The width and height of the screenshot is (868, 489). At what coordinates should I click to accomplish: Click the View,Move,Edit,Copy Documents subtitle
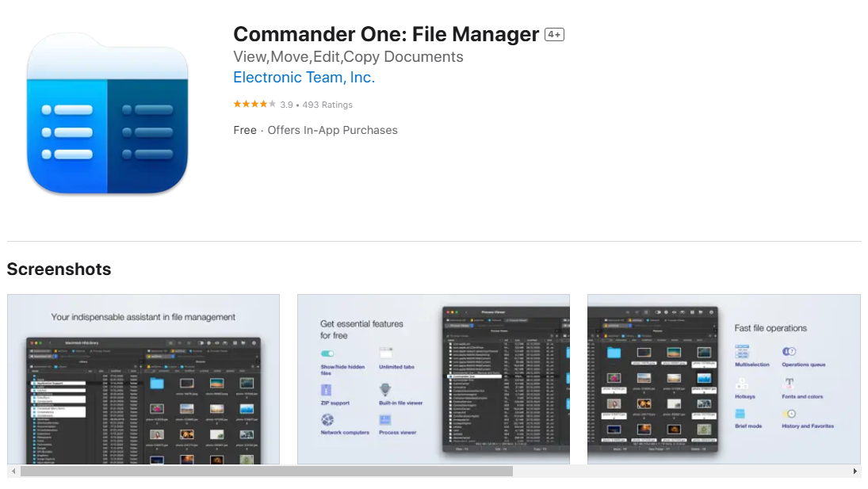[x=348, y=57]
